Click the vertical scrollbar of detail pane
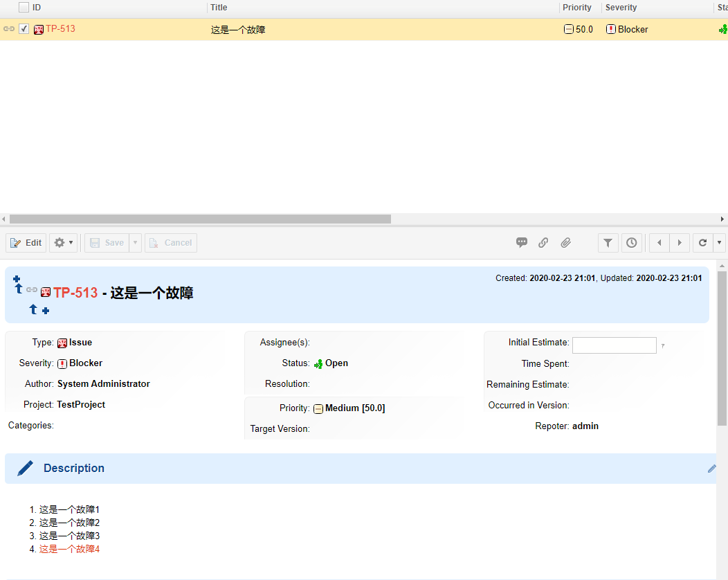 pyautogui.click(x=722, y=348)
